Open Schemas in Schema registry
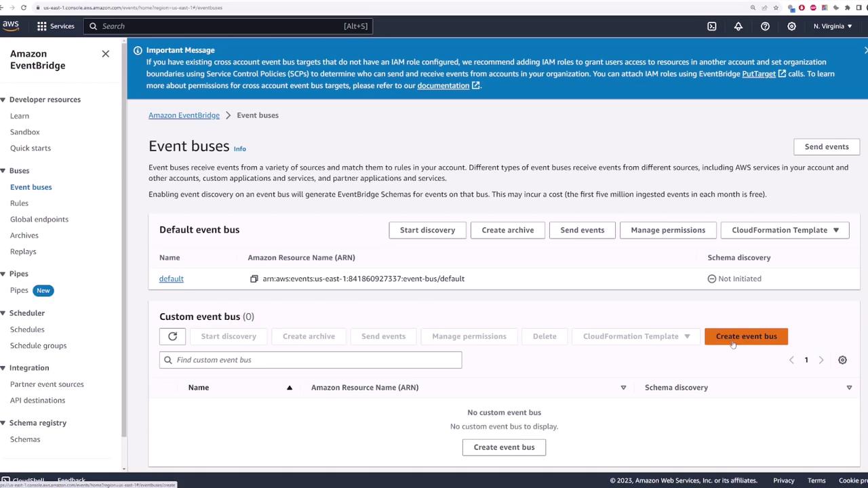868x488 pixels. click(25, 439)
